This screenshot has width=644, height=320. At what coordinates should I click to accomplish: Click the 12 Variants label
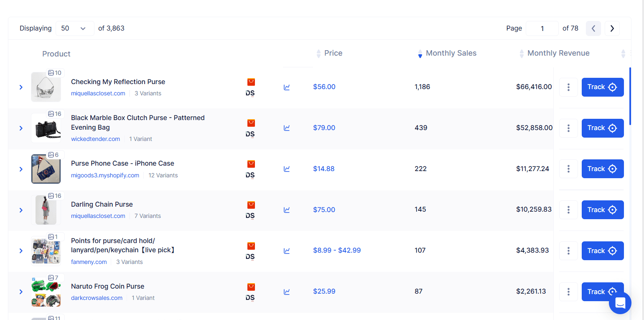(163, 175)
